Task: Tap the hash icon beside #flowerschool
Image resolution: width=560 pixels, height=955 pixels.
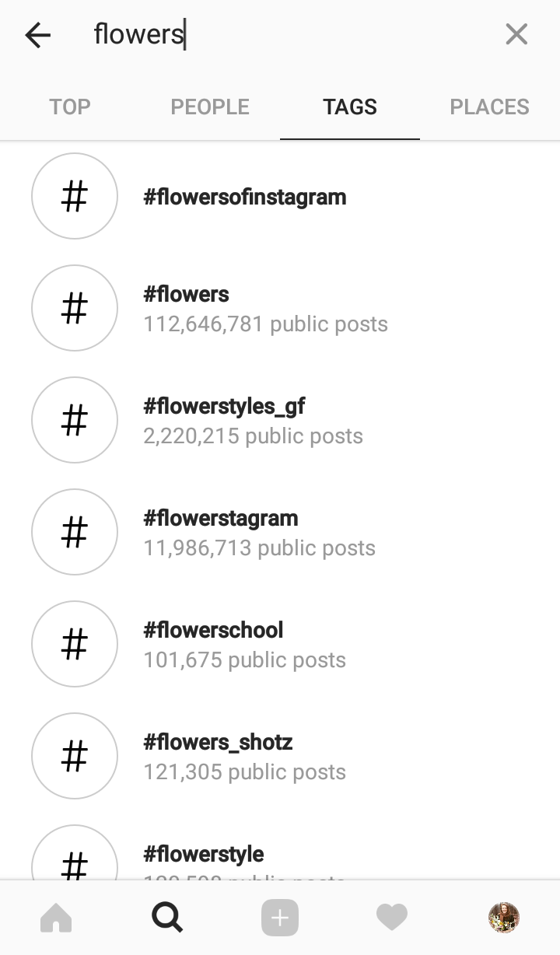Action: (x=75, y=644)
